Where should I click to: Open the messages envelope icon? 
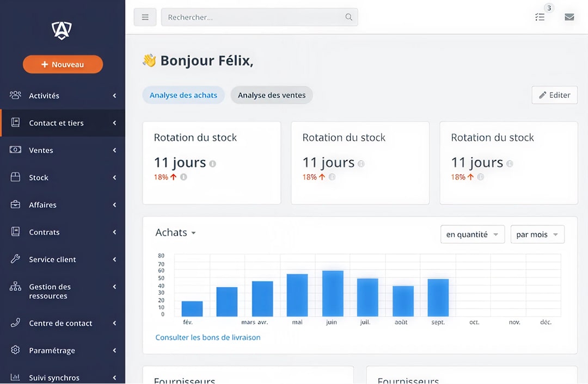[569, 17]
